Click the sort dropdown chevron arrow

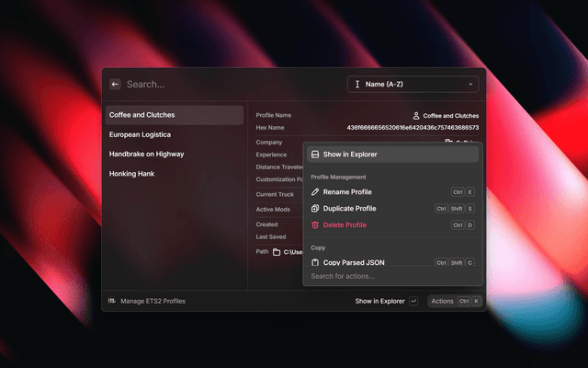point(471,85)
